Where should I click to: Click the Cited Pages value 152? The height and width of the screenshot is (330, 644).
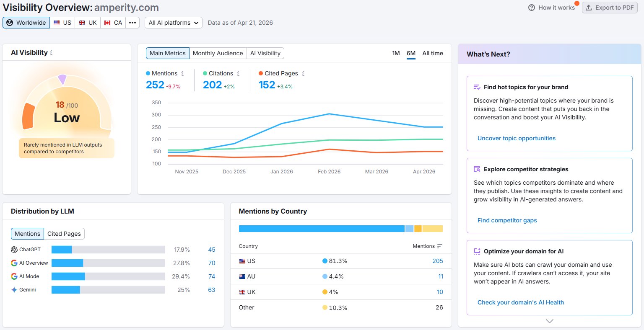coord(267,85)
